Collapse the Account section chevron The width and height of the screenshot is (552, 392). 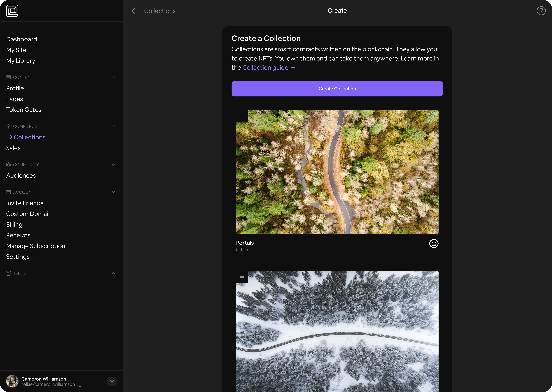(x=113, y=192)
